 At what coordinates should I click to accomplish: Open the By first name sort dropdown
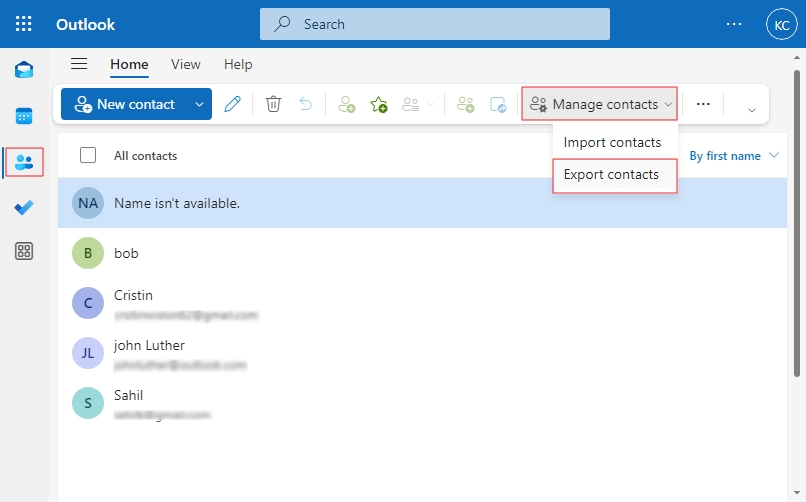(x=734, y=156)
